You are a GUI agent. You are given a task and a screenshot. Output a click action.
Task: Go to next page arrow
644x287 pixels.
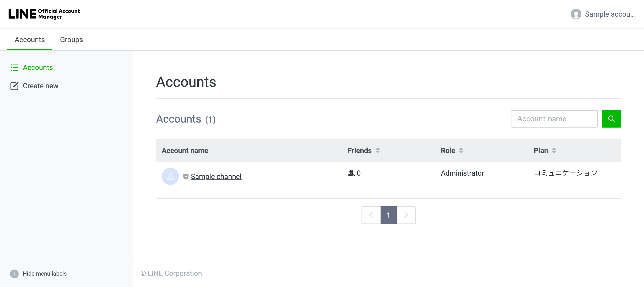[406, 215]
